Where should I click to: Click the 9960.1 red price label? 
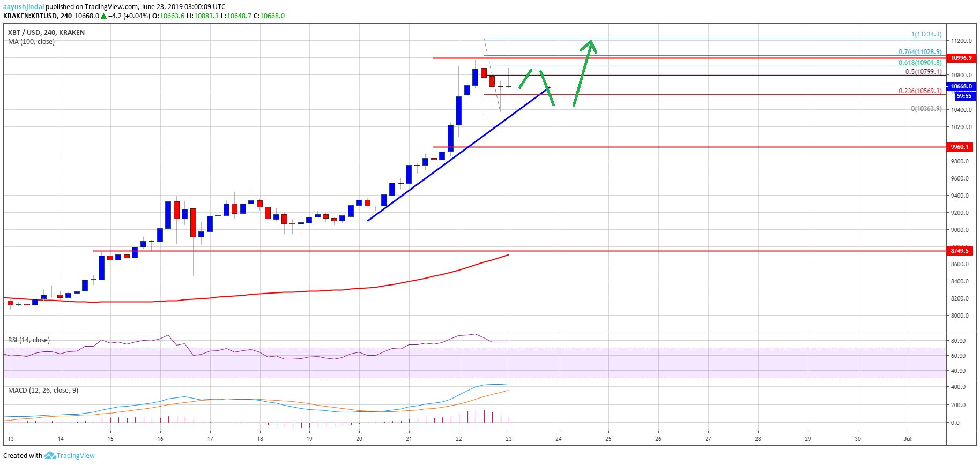point(960,147)
